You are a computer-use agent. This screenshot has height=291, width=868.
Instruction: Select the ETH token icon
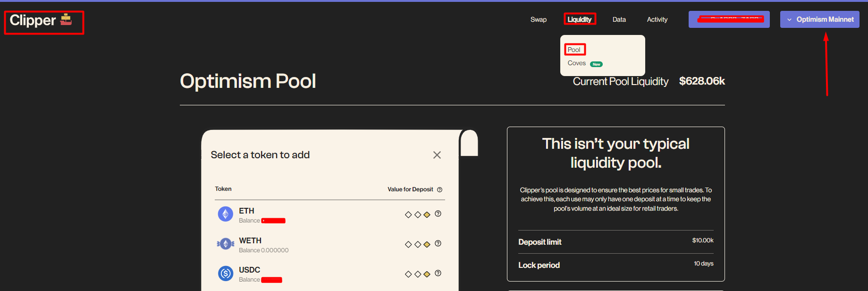[225, 214]
